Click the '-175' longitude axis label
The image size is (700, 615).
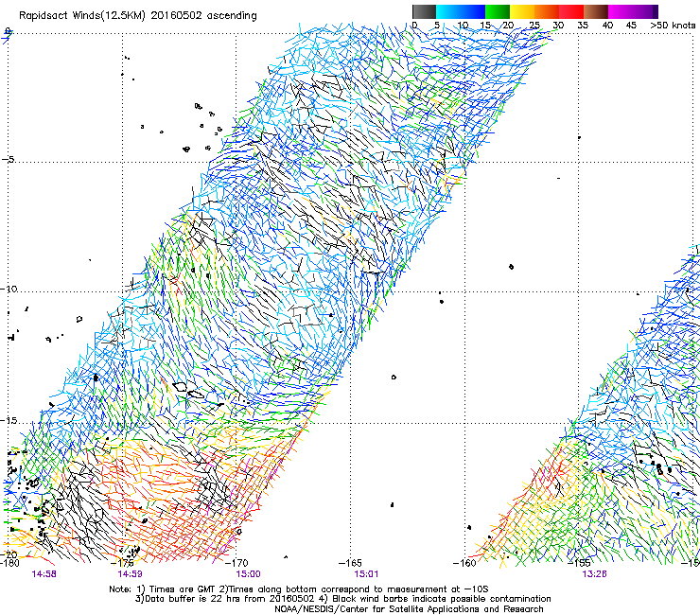122,563
